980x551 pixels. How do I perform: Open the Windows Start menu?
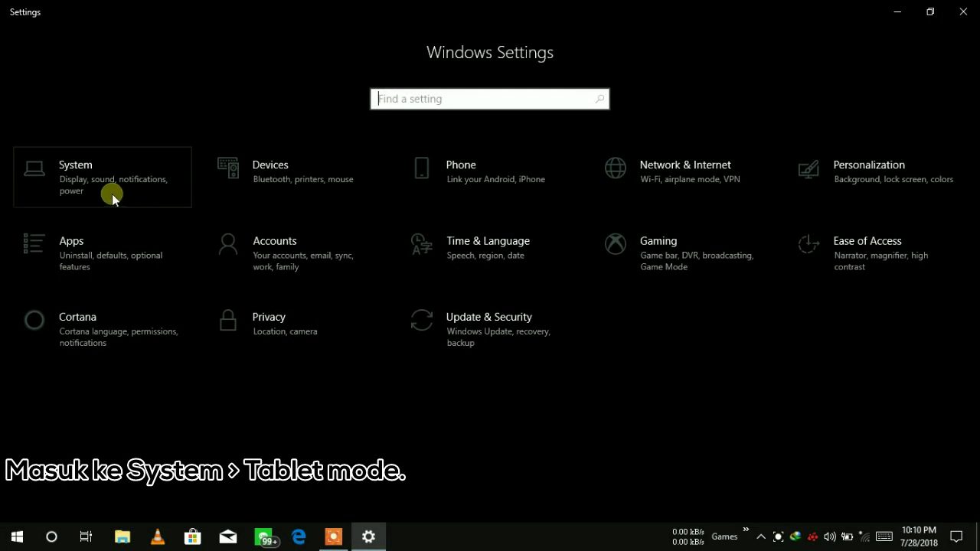pyautogui.click(x=17, y=536)
